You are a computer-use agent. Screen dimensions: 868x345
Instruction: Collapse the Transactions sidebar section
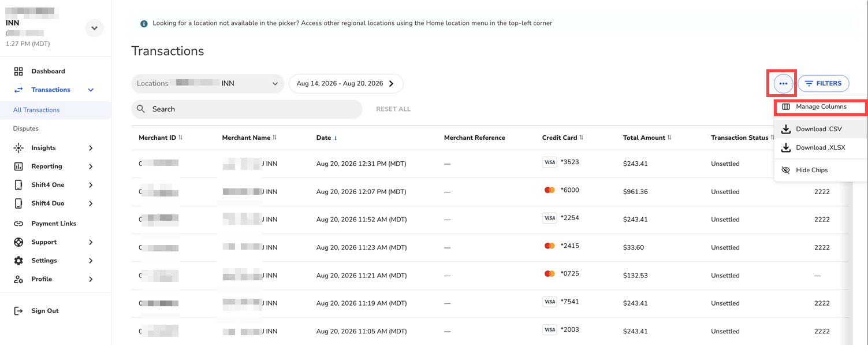click(x=91, y=90)
